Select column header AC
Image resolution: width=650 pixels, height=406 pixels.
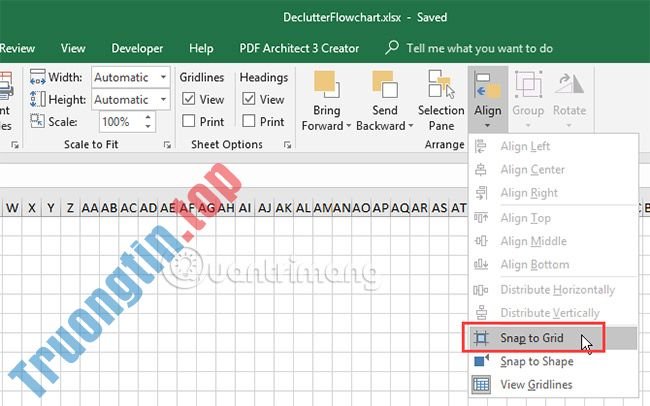coord(129,208)
